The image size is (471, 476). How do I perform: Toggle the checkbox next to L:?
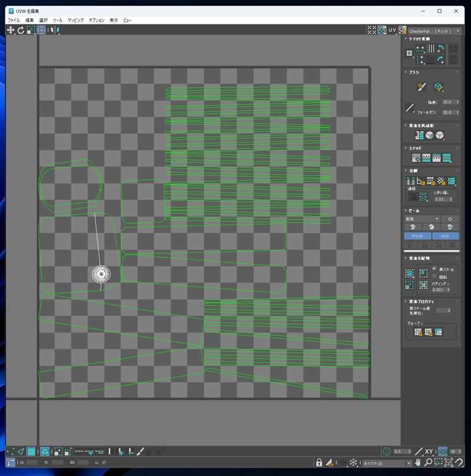coord(104,463)
